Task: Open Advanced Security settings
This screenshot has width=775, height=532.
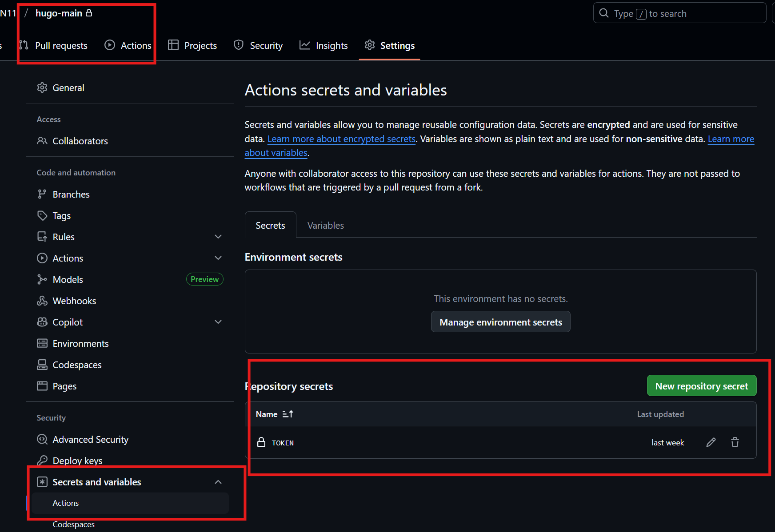Action: 130,440
